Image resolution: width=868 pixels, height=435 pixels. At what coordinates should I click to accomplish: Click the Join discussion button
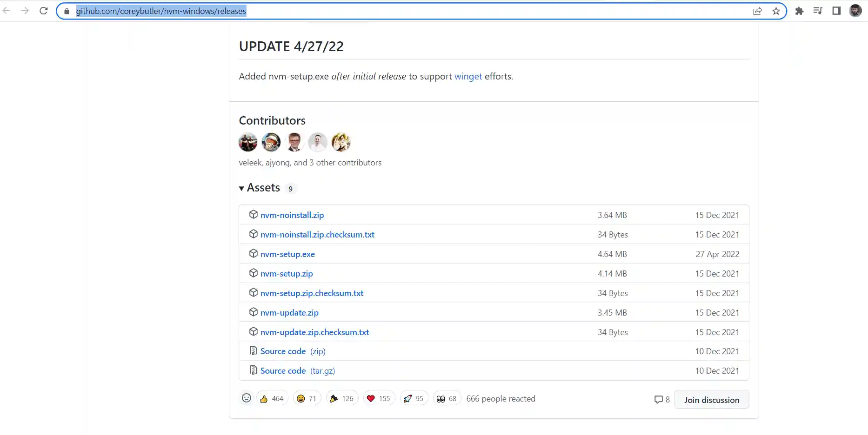pos(712,400)
